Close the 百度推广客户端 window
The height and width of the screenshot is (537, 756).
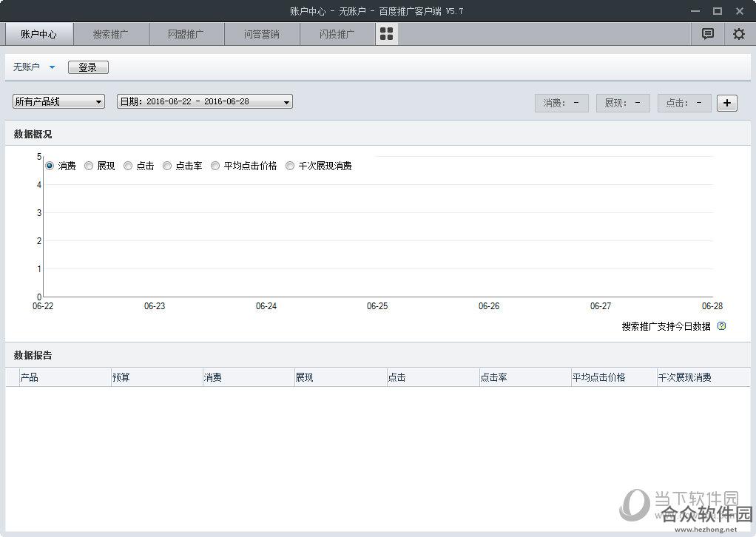(x=740, y=11)
